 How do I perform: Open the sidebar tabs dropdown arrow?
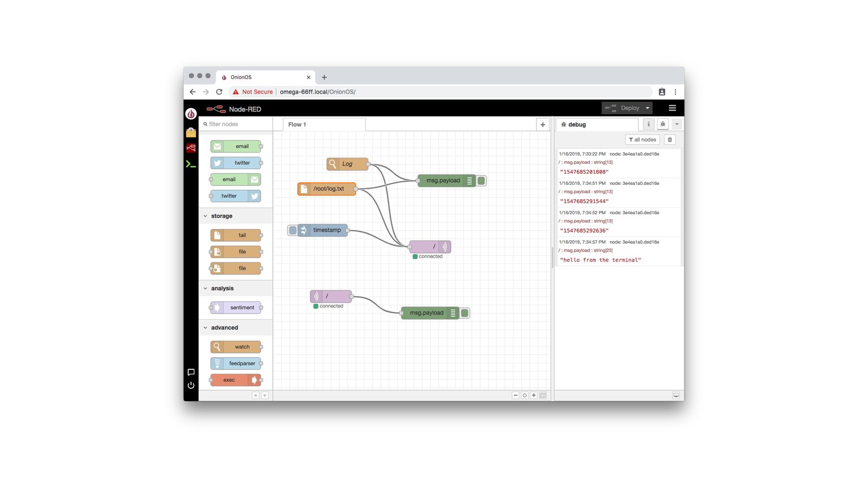click(x=676, y=124)
